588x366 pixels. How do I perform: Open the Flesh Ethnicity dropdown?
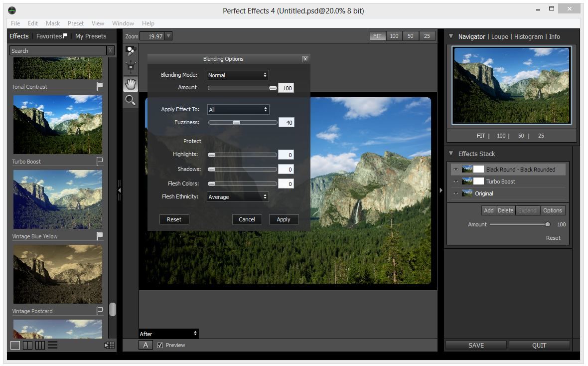pos(238,196)
